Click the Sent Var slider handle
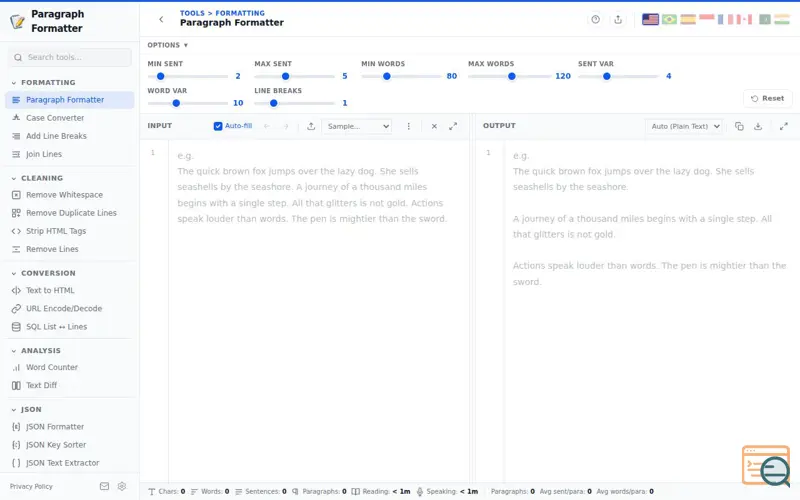 [607, 76]
